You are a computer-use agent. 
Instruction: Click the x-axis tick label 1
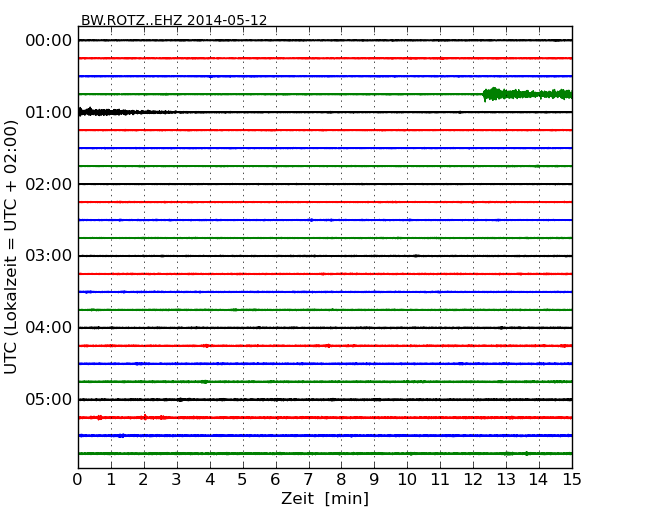(x=111, y=480)
